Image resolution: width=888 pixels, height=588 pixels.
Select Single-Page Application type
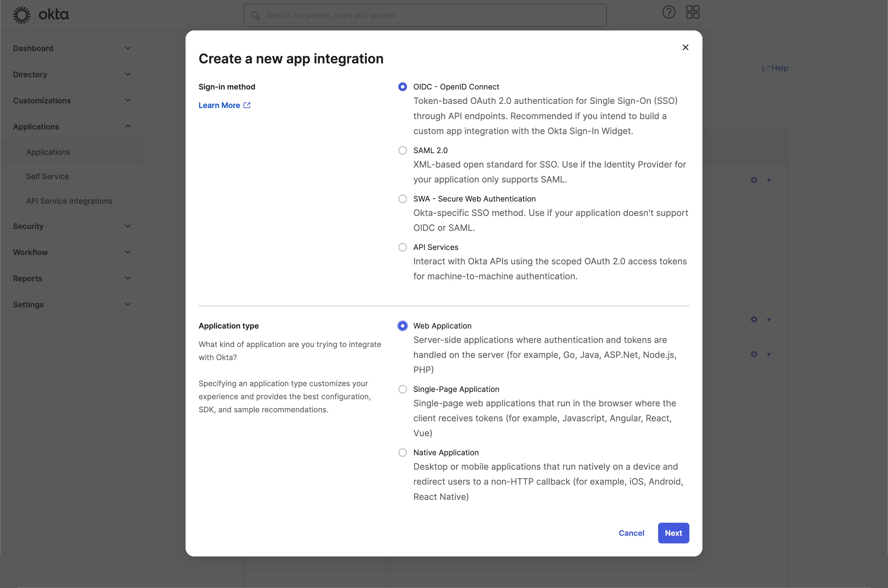click(402, 388)
